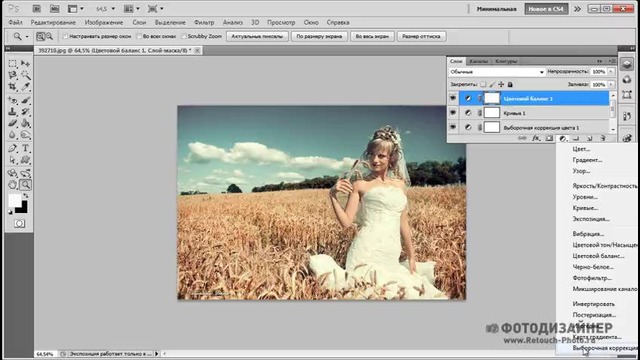640x360 pixels.
Task: Choose Кривые... from adjustment menu
Action: coord(585,208)
